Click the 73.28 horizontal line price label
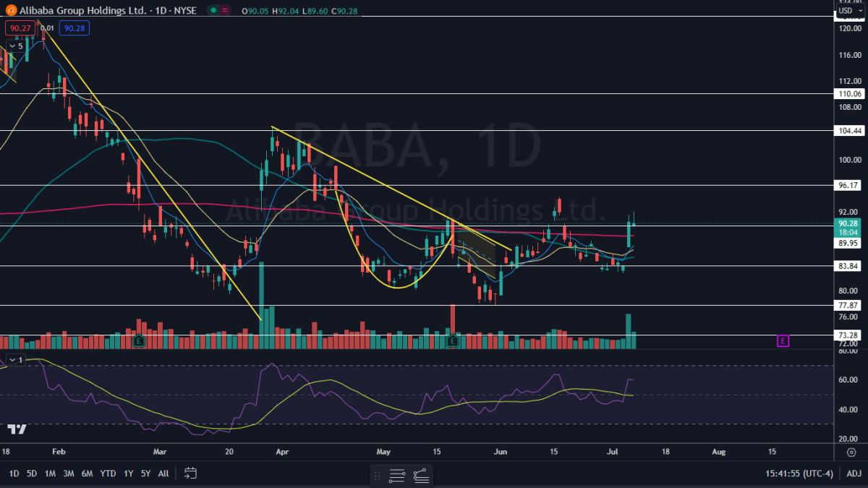Image resolution: width=868 pixels, height=488 pixels. [848, 335]
